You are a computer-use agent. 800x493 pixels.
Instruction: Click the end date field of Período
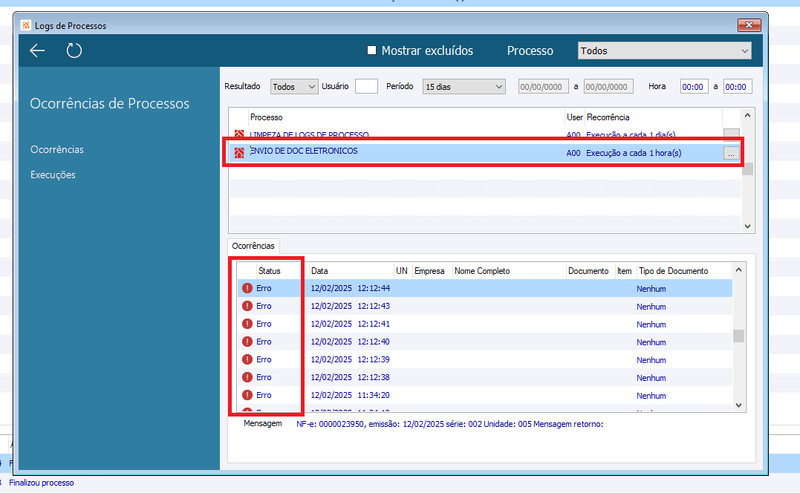tap(608, 87)
